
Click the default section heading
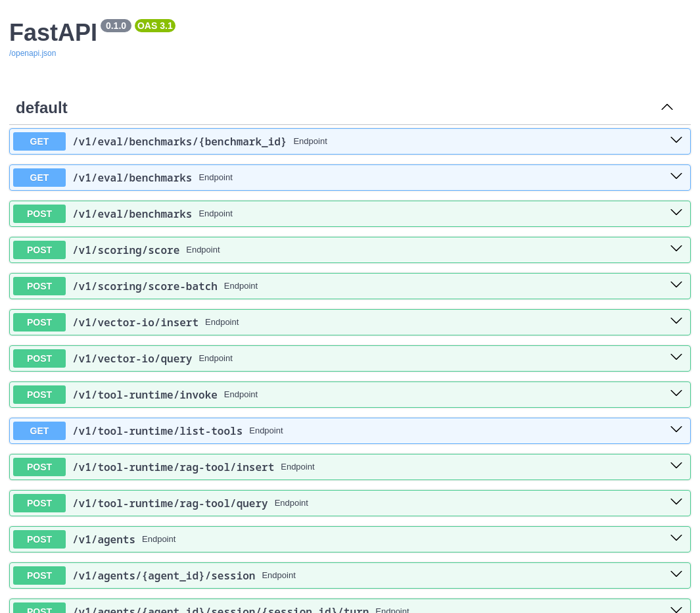[x=41, y=108]
